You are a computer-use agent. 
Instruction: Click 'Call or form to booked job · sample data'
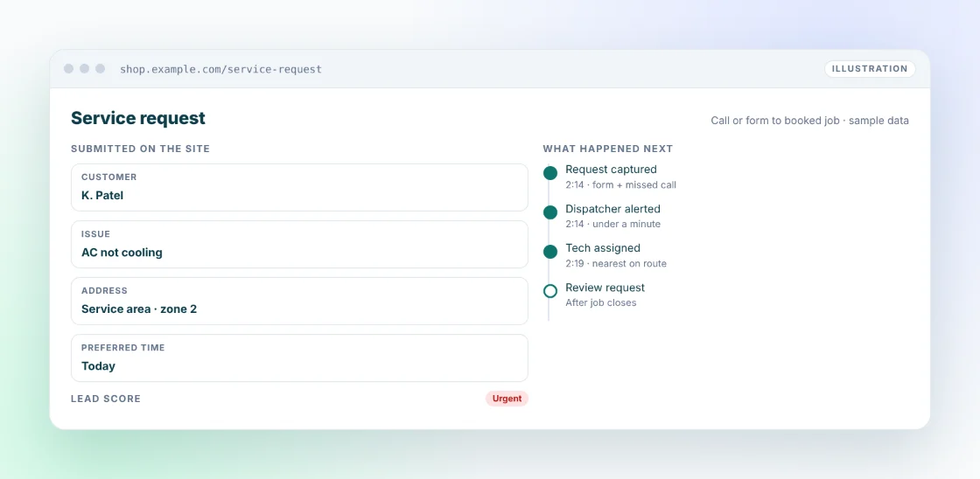pyautogui.click(x=809, y=121)
